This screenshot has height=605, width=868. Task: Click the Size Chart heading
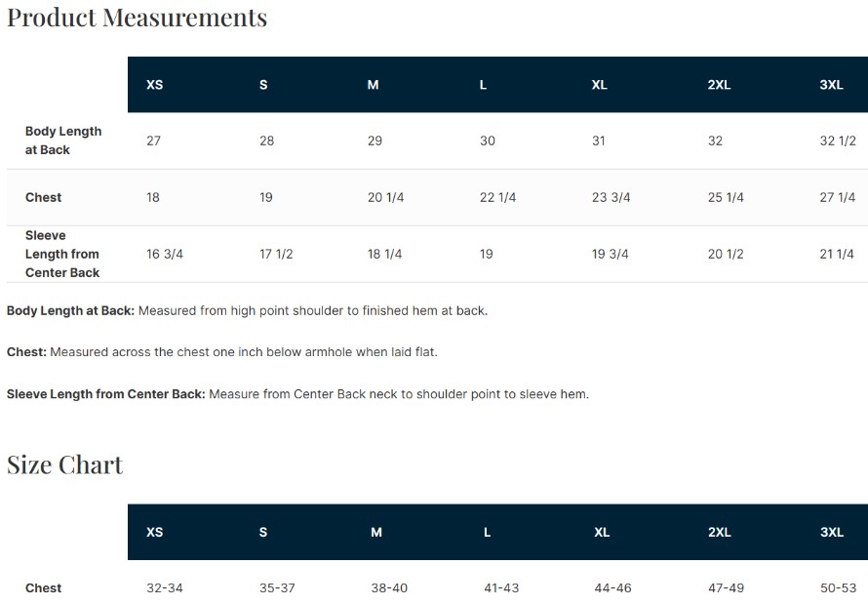coord(64,464)
